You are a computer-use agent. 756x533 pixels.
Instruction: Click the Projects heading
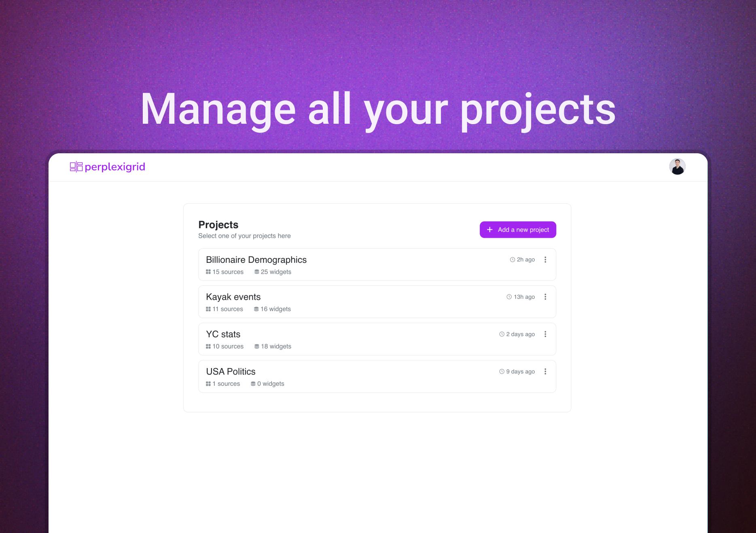(x=218, y=224)
